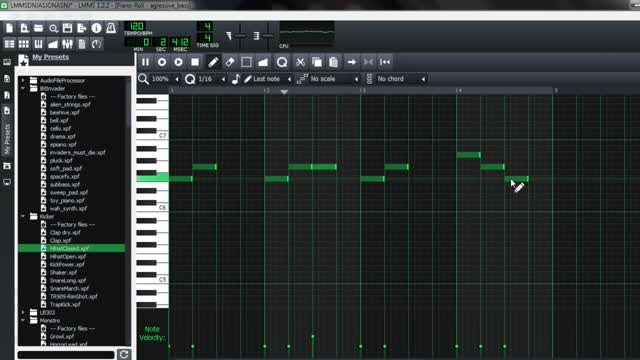Select alien_strings.xpf preset

(x=70, y=104)
